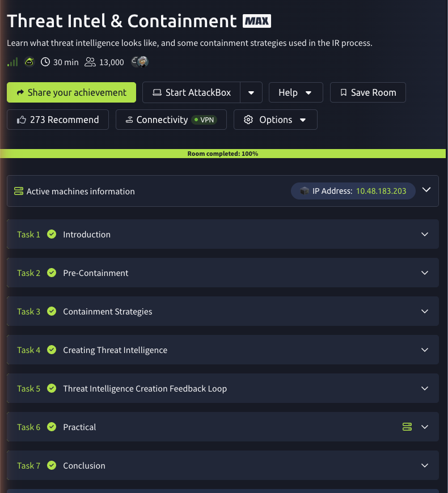Click the thumbs-up icon in Recommend
Viewport: 448px width, 493px height.
22,120
